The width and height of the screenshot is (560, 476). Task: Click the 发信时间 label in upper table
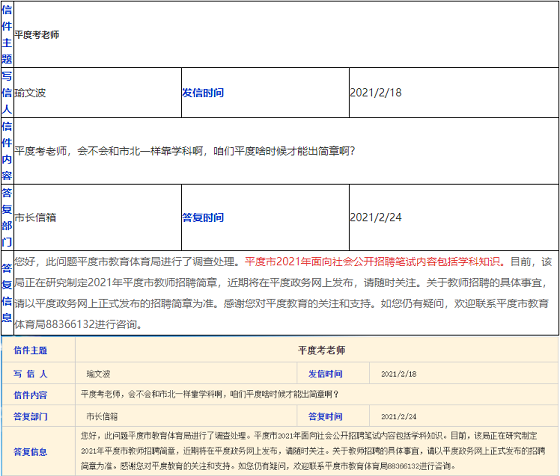coord(203,93)
